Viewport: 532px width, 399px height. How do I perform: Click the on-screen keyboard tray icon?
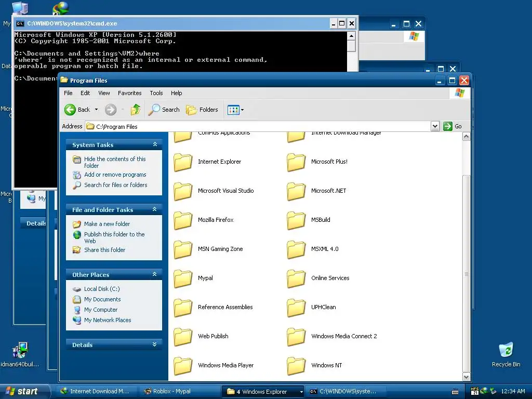[x=455, y=392]
